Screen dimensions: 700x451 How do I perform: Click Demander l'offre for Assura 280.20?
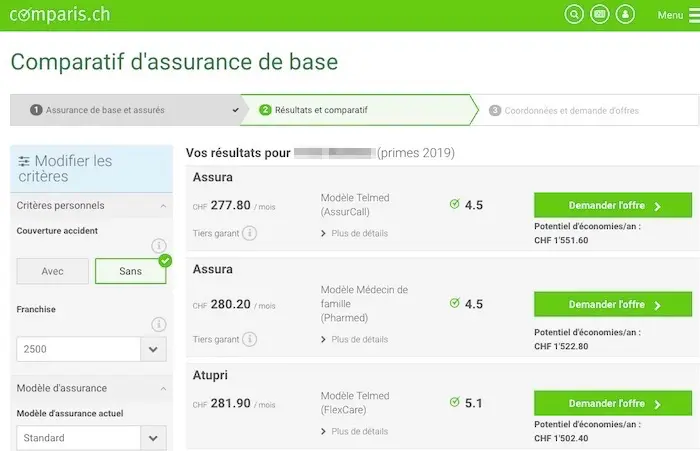click(613, 305)
